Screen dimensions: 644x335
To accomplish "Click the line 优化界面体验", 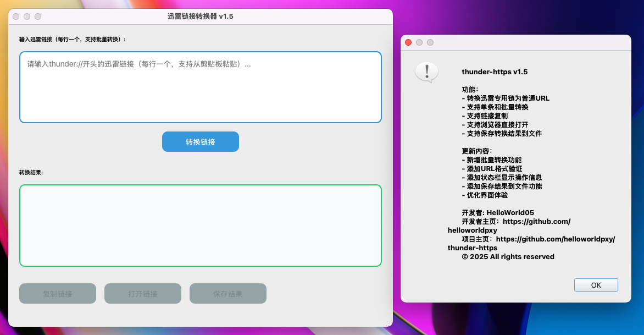I will [485, 195].
